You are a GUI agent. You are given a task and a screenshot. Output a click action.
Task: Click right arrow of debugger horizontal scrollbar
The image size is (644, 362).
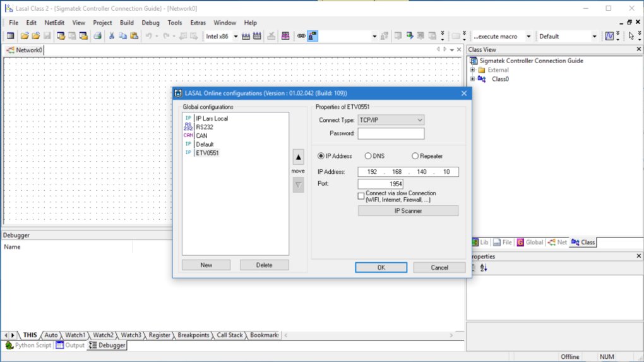click(451, 335)
